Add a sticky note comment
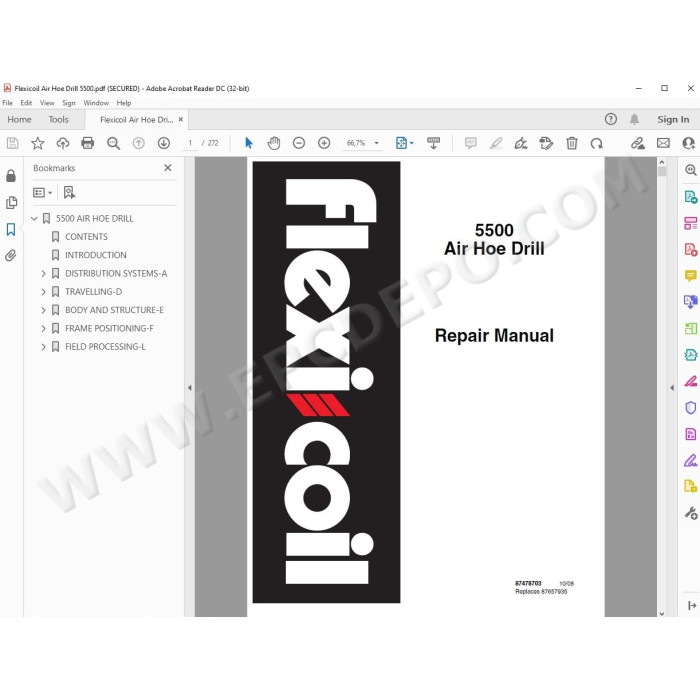 click(x=471, y=143)
